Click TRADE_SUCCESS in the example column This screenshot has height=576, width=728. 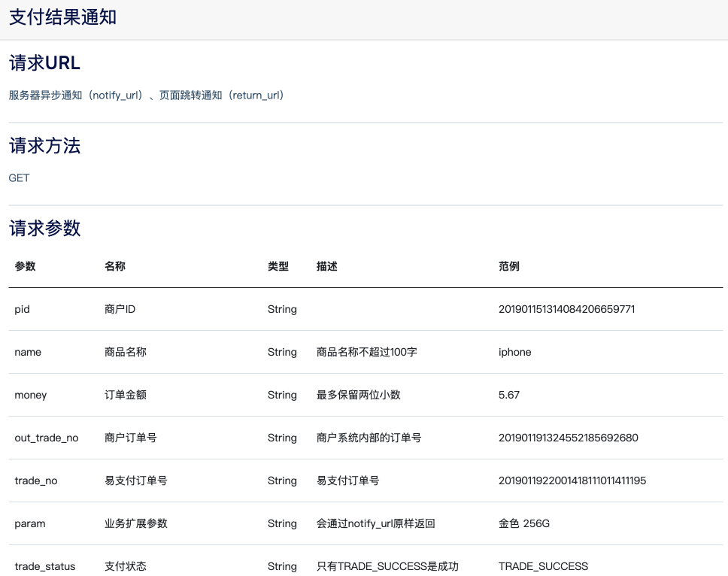pyautogui.click(x=543, y=566)
